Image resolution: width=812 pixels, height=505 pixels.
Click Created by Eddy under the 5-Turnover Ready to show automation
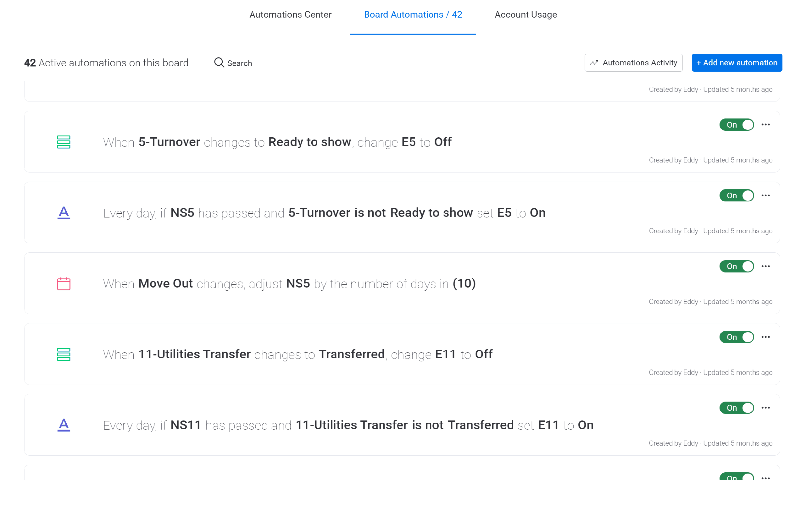click(x=673, y=160)
